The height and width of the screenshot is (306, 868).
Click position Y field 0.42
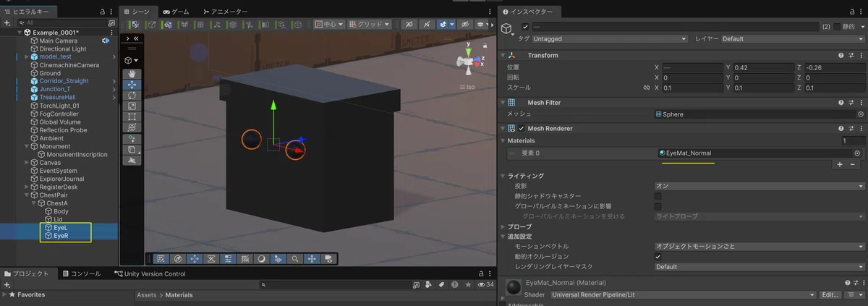coord(764,67)
